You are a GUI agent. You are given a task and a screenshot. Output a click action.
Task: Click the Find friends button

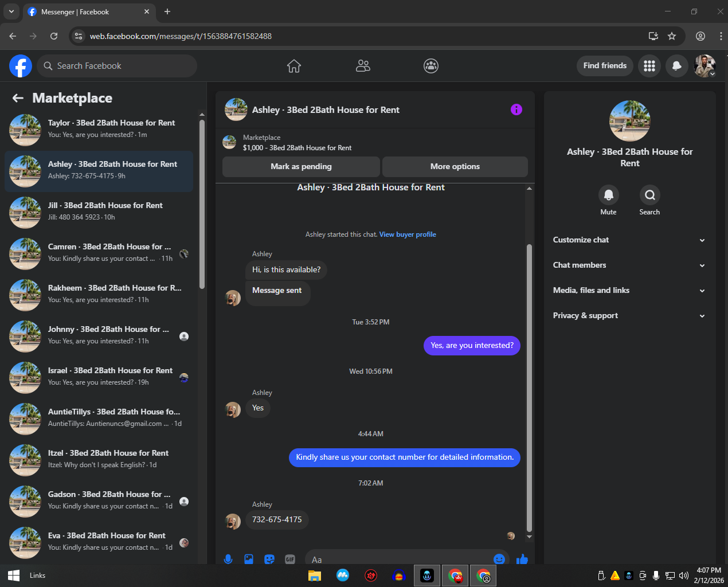605,66
